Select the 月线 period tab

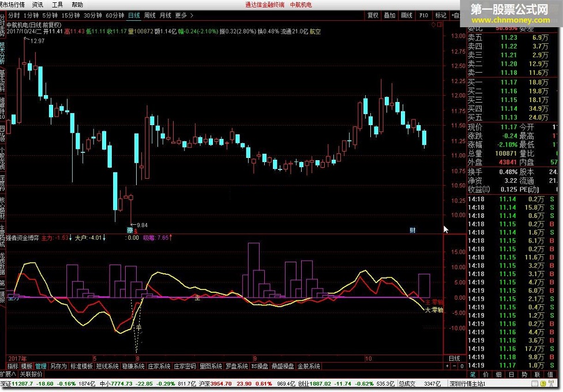pos(165,16)
